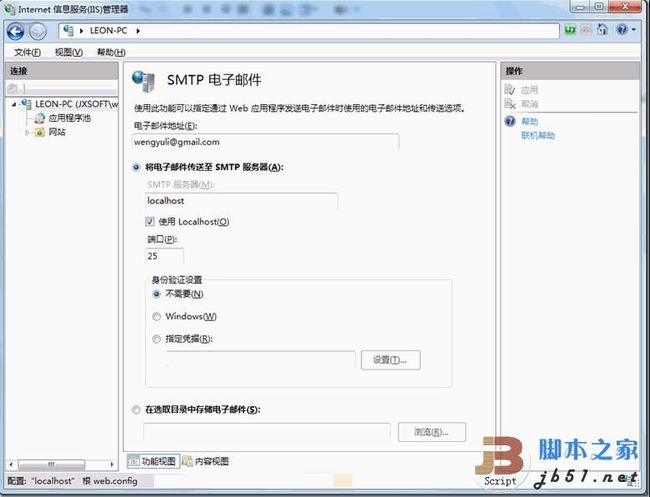Click the LEON-PC server tree icon
The width and height of the screenshot is (650, 497).
pos(26,104)
